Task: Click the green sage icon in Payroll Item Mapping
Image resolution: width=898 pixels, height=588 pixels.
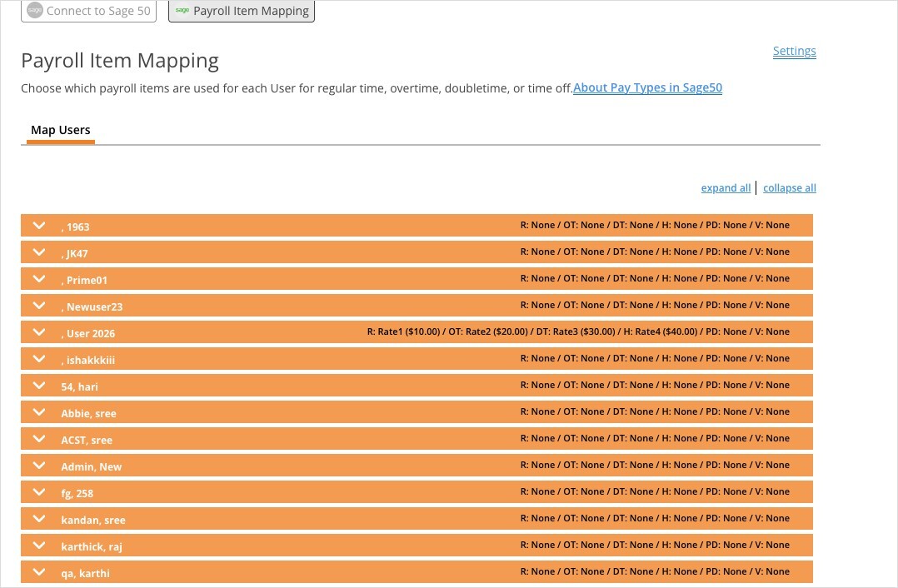Action: click(x=182, y=10)
